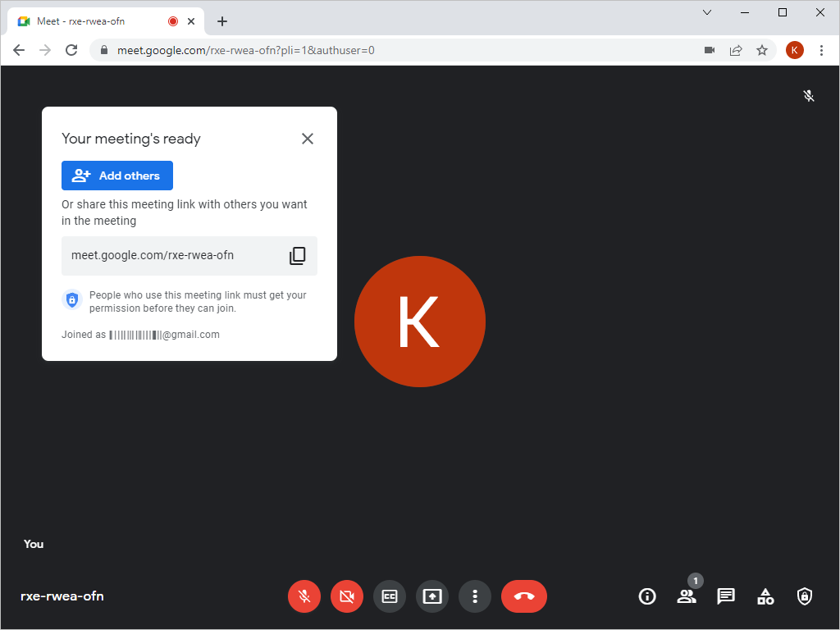The width and height of the screenshot is (840, 630).
Task: Open the in-call chat
Action: tap(725, 596)
